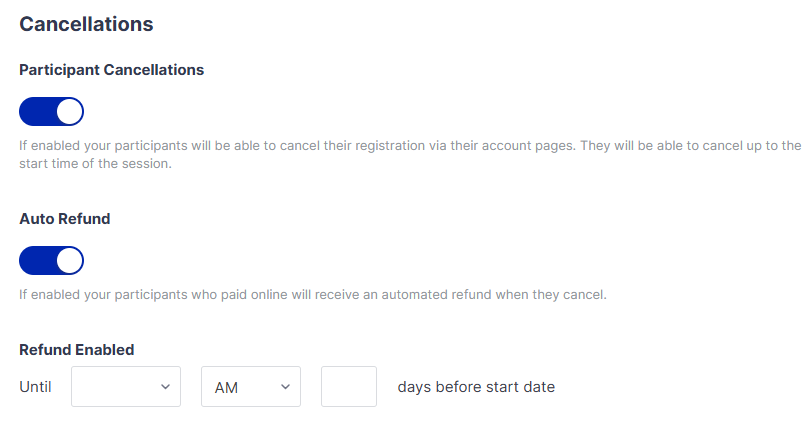Viewport: 807px width, 421px height.
Task: Click the white knob on Auto Refund switch
Action: tap(69, 261)
